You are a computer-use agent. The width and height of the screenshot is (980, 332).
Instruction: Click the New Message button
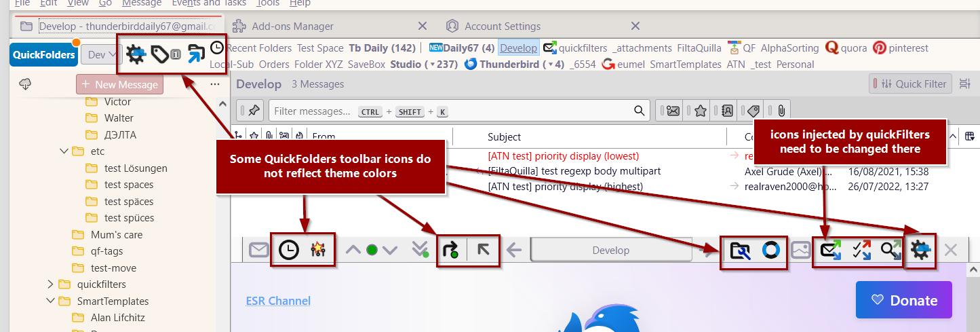coord(119,84)
